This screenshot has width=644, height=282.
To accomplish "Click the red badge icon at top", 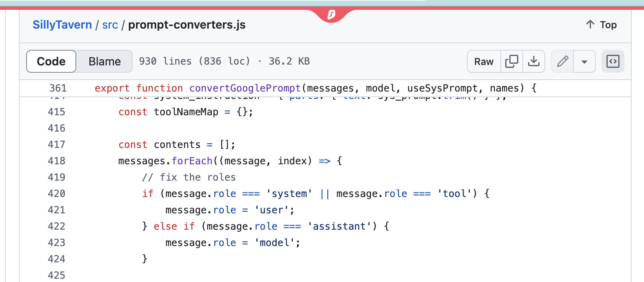I will 331,15.
